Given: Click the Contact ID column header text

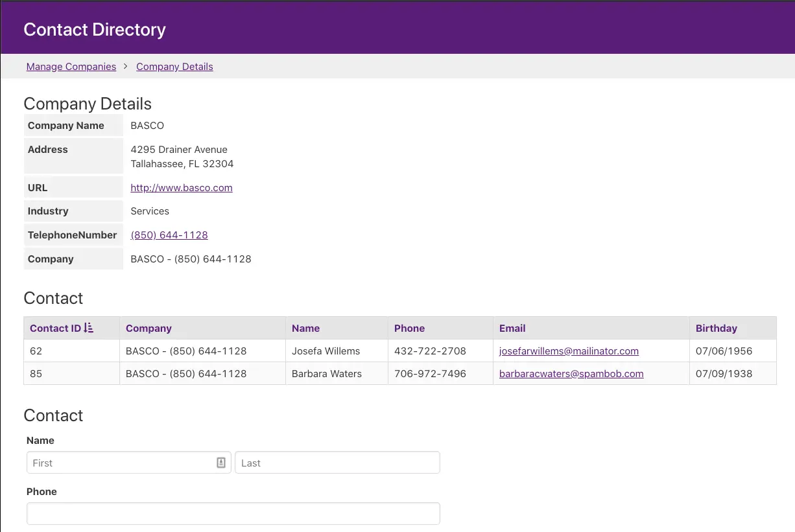Looking at the screenshot, I should [55, 329].
